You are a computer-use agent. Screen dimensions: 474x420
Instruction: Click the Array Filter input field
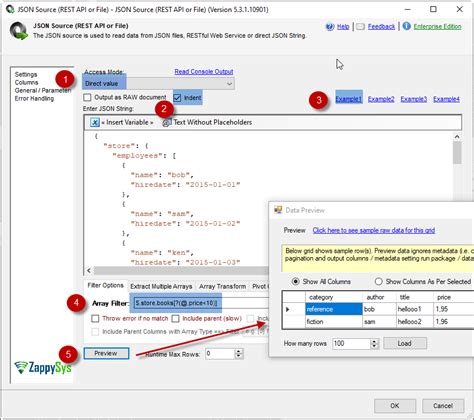pos(200,303)
